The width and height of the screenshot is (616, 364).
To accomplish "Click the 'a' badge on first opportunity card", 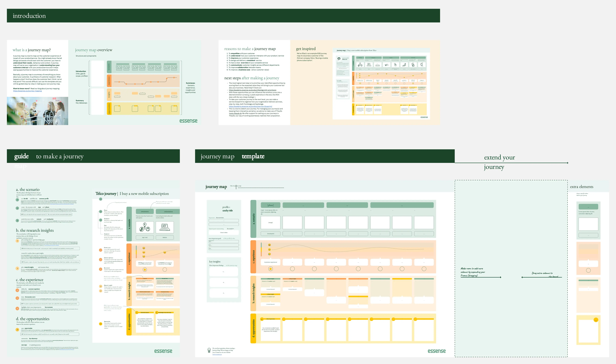I will click(262, 319).
